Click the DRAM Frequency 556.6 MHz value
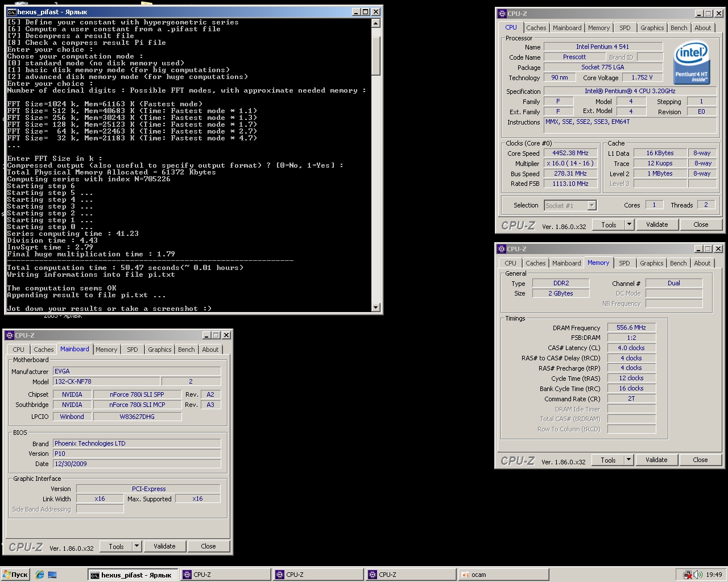Screen dimensions: 728x582 (x=631, y=327)
